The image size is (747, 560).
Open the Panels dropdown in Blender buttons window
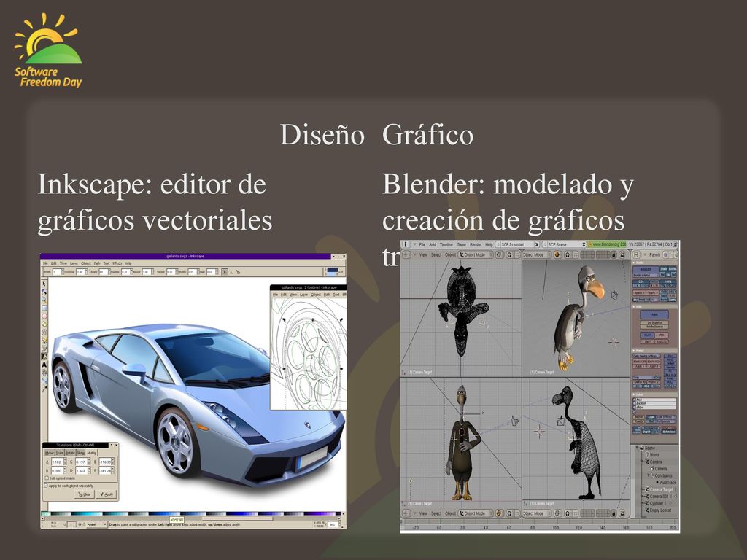click(654, 254)
